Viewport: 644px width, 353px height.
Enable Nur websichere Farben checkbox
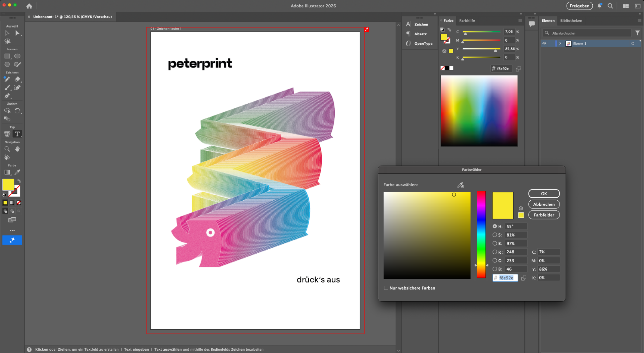click(x=386, y=288)
